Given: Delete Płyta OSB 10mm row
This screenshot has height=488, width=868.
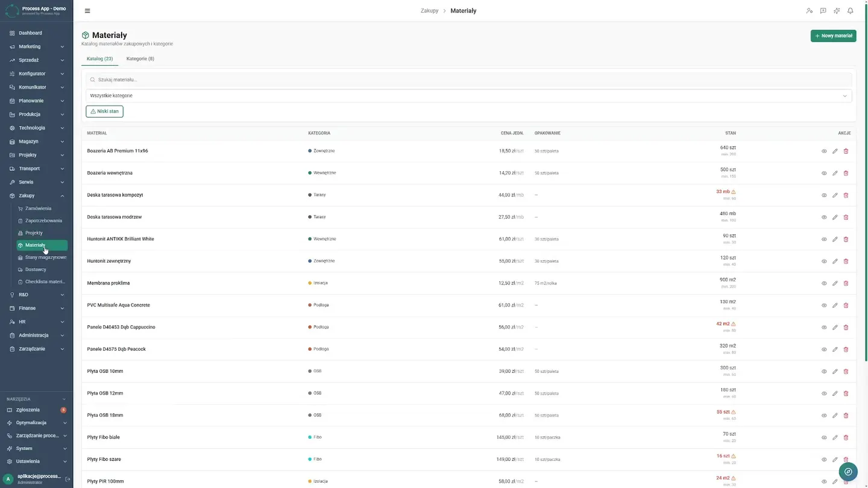Looking at the screenshot, I should pyautogui.click(x=846, y=372).
